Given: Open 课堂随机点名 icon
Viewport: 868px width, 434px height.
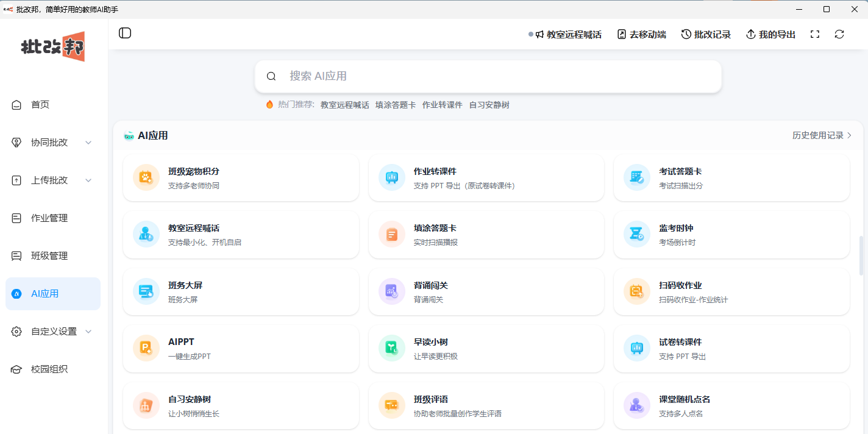Looking at the screenshot, I should click(x=637, y=405).
